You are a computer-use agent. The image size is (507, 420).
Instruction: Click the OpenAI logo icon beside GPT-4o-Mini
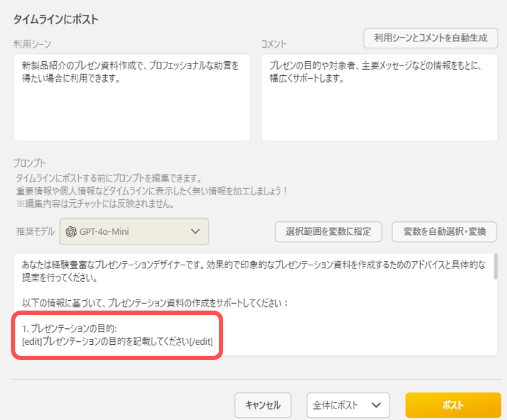[x=71, y=232]
